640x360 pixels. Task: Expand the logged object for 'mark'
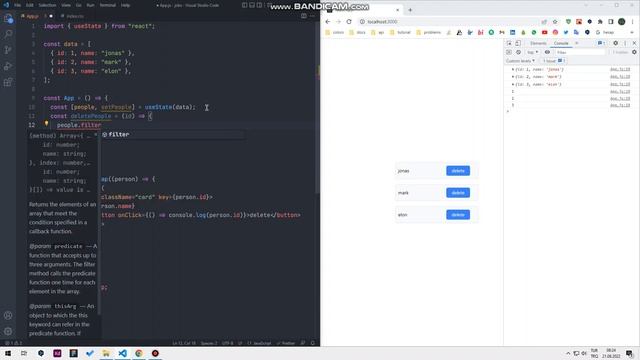[x=513, y=77]
